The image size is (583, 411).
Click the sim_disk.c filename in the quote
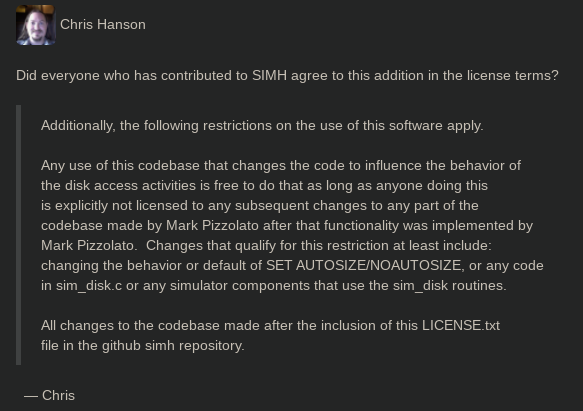click(x=89, y=286)
